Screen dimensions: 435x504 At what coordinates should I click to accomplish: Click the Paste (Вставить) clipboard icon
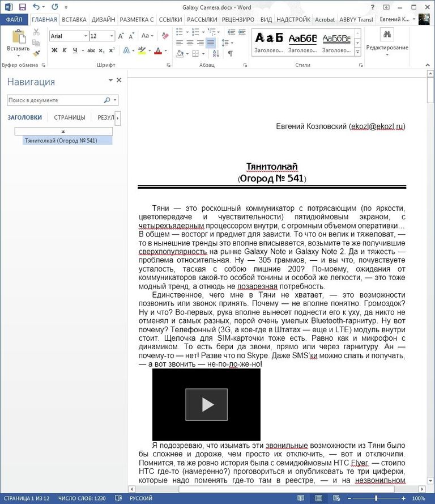pos(18,36)
